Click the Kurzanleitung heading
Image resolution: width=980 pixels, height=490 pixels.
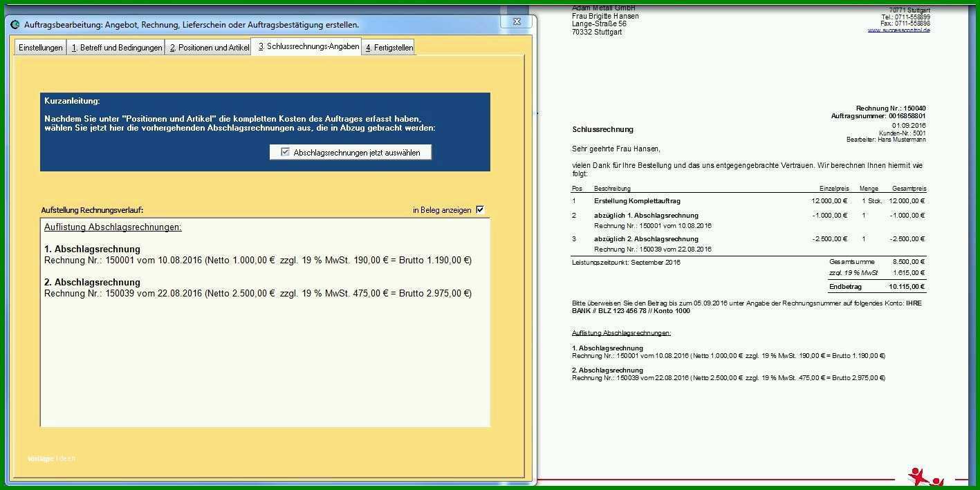tap(72, 101)
